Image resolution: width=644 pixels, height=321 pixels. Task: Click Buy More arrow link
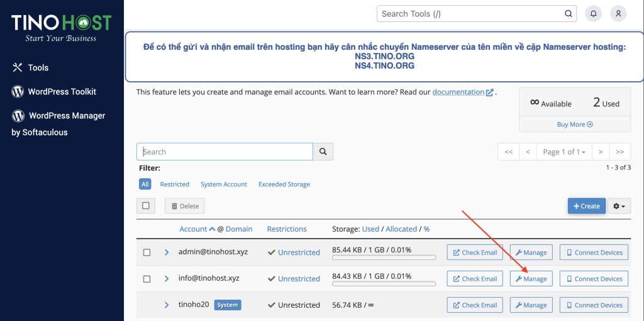pyautogui.click(x=575, y=124)
